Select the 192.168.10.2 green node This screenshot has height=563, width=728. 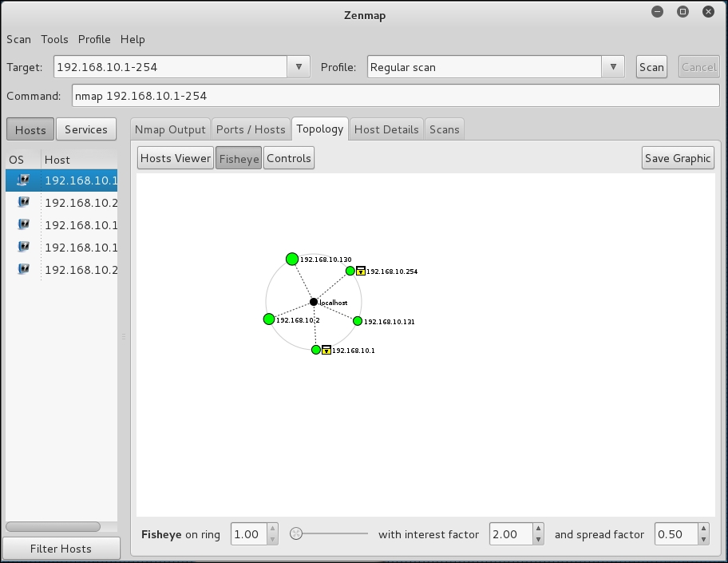pyautogui.click(x=268, y=319)
